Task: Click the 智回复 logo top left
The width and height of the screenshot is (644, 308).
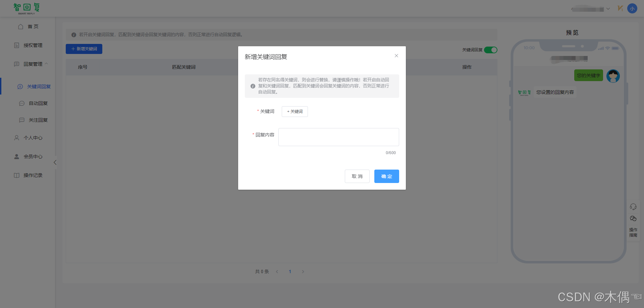Action: [x=26, y=7]
